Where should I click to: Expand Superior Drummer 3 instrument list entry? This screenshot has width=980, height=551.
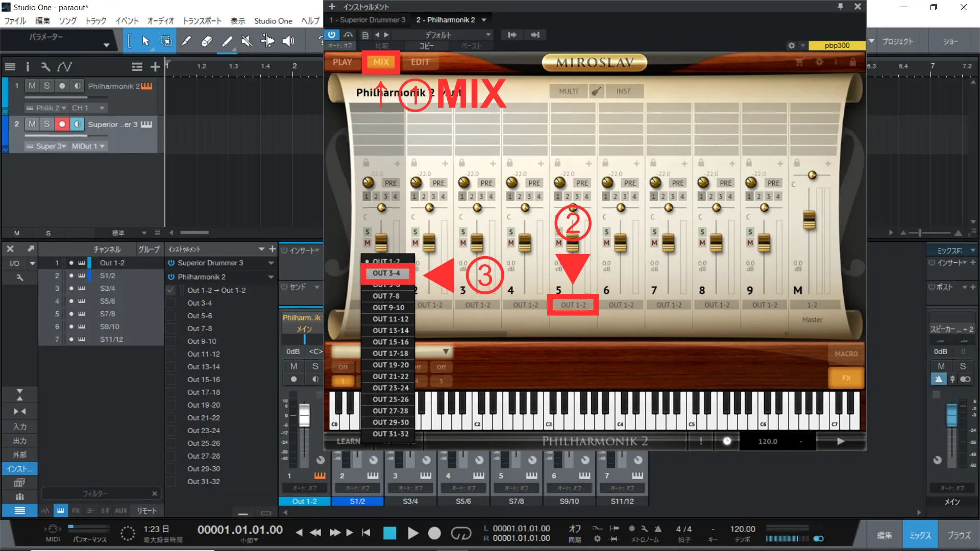(271, 263)
